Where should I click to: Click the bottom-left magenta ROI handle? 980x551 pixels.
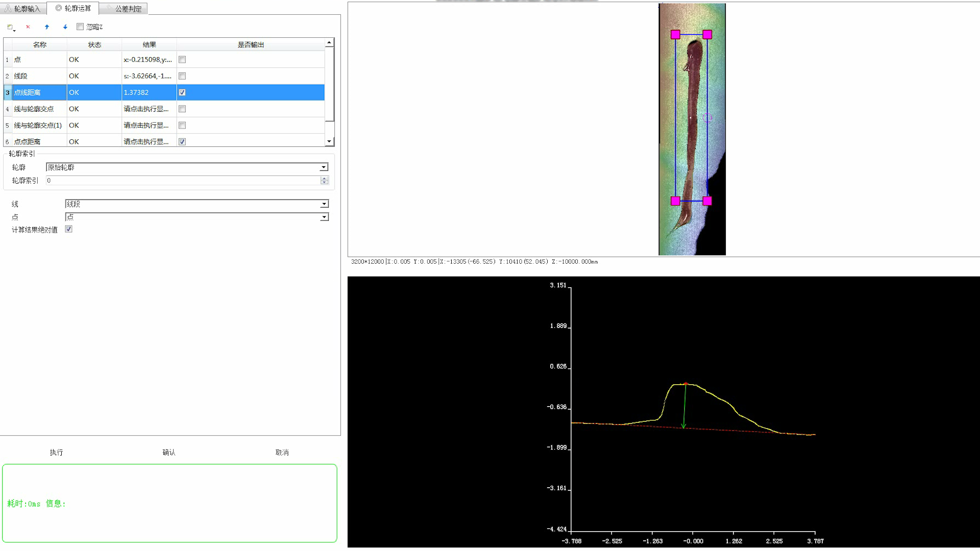coord(675,201)
